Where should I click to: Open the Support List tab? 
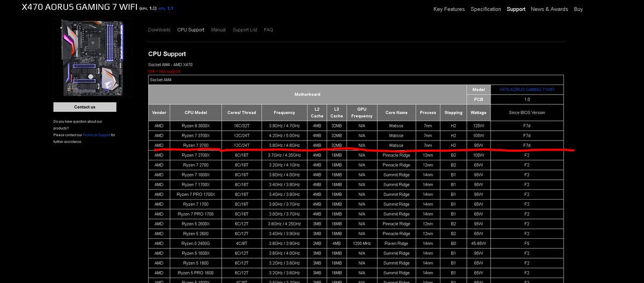[x=245, y=30]
